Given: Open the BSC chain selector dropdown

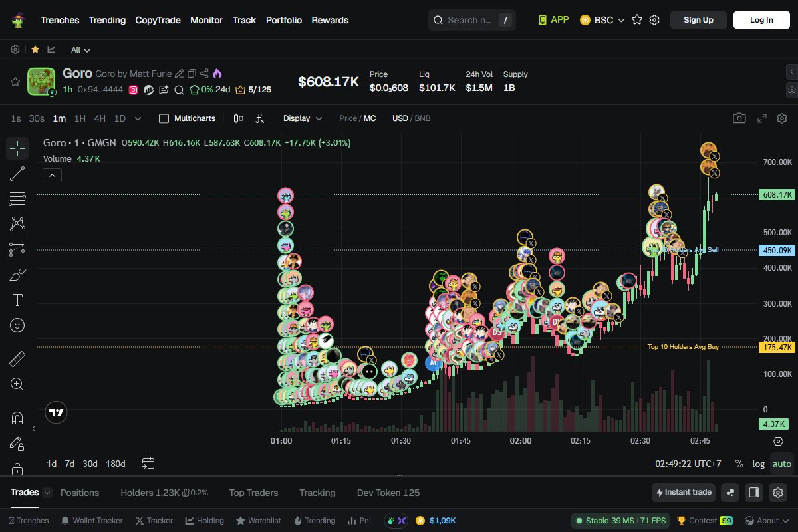Looking at the screenshot, I should [x=602, y=20].
